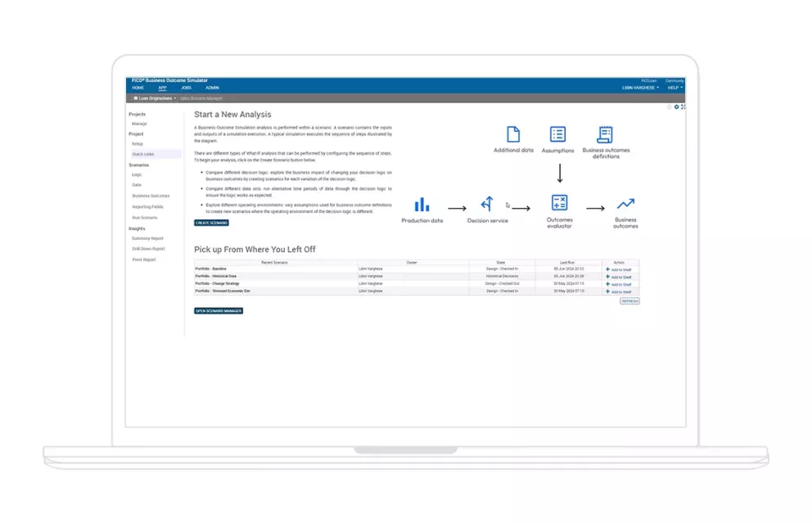
Task: Click the OPEN SCENARIO MANAGER button
Action: (x=219, y=310)
